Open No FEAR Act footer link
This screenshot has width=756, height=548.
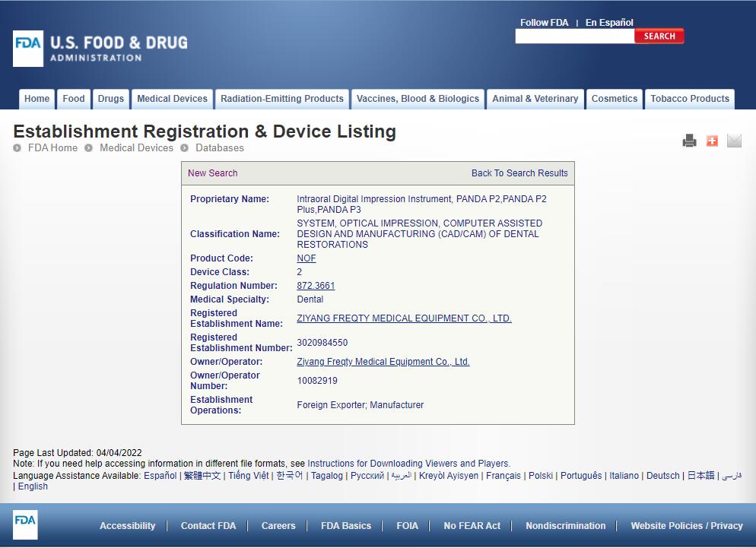(472, 526)
